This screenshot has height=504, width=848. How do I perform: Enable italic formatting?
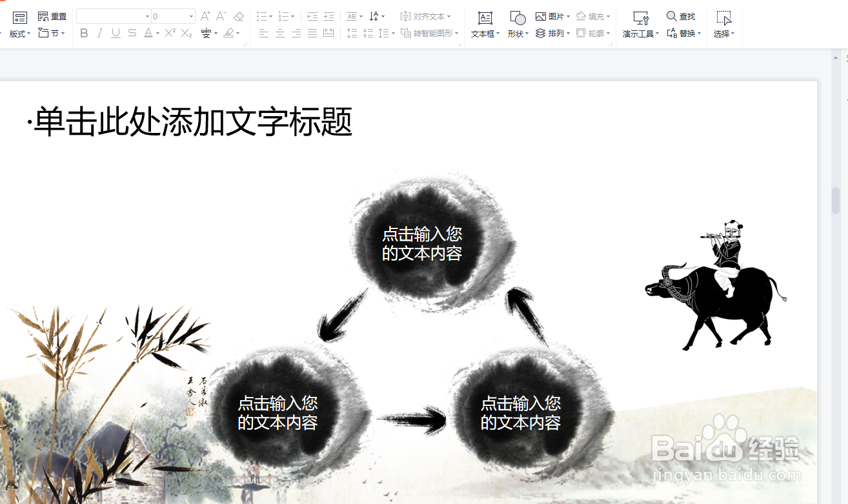tap(99, 34)
